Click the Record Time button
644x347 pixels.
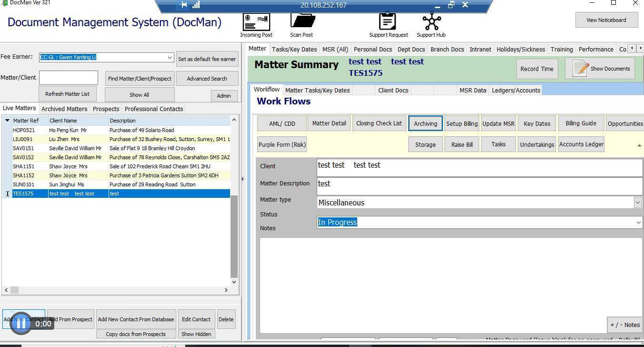pyautogui.click(x=537, y=69)
